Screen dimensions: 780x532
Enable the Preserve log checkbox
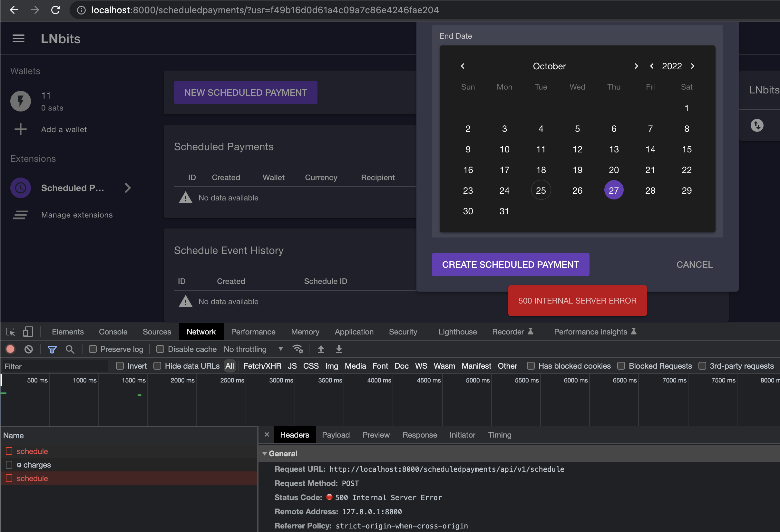[x=93, y=349]
